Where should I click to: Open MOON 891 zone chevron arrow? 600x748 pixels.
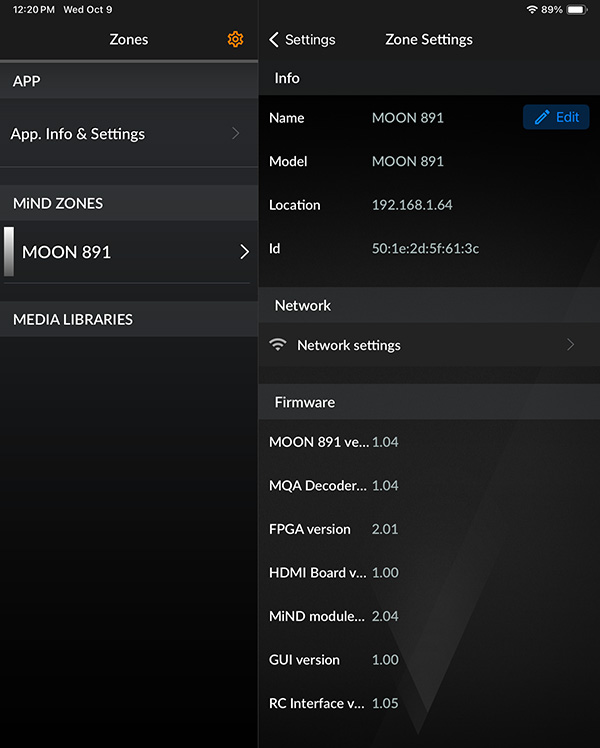pyautogui.click(x=244, y=251)
